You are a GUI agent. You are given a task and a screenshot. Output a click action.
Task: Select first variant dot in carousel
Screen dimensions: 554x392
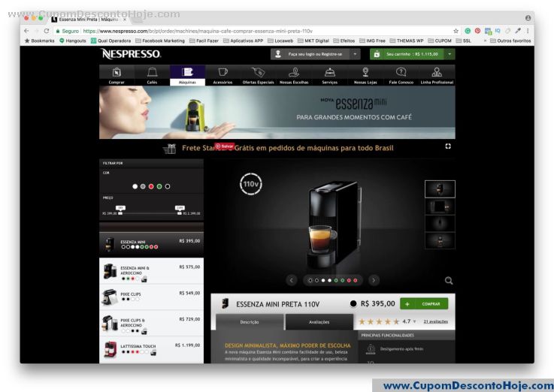(310, 281)
